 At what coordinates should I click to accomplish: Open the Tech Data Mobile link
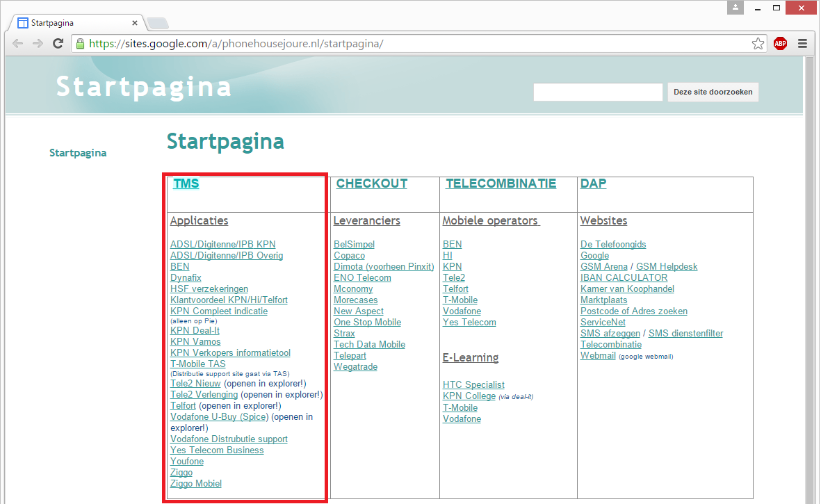[x=370, y=344]
